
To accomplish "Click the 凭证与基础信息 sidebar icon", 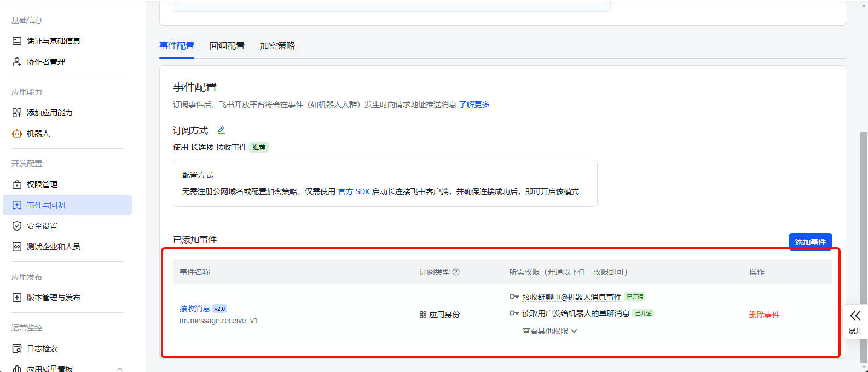I will click(x=17, y=41).
